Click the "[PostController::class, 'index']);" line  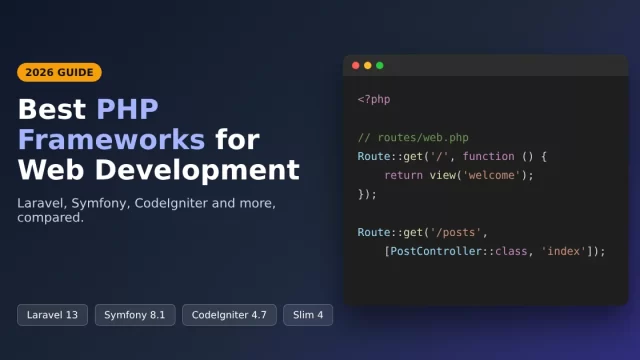pos(495,251)
